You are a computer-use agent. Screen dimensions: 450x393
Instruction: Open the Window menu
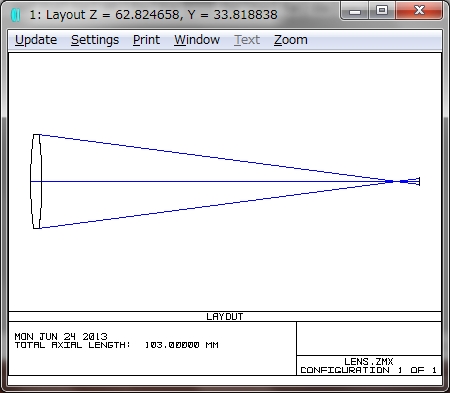point(197,40)
